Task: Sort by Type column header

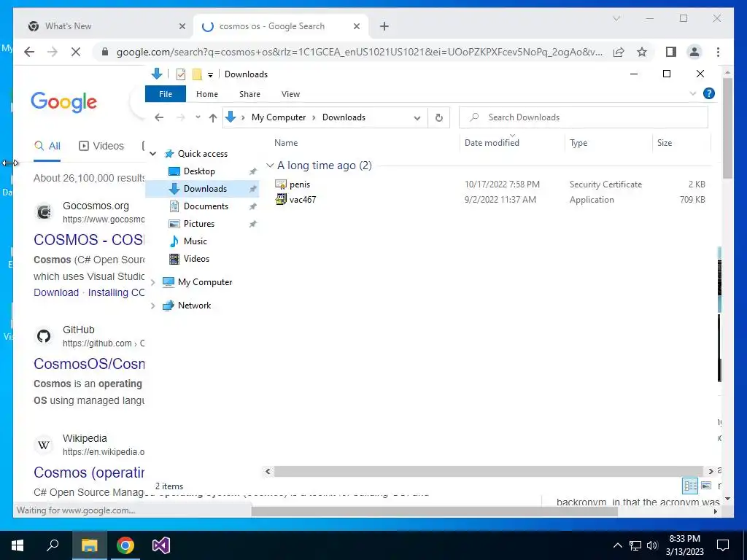Action: pos(578,142)
